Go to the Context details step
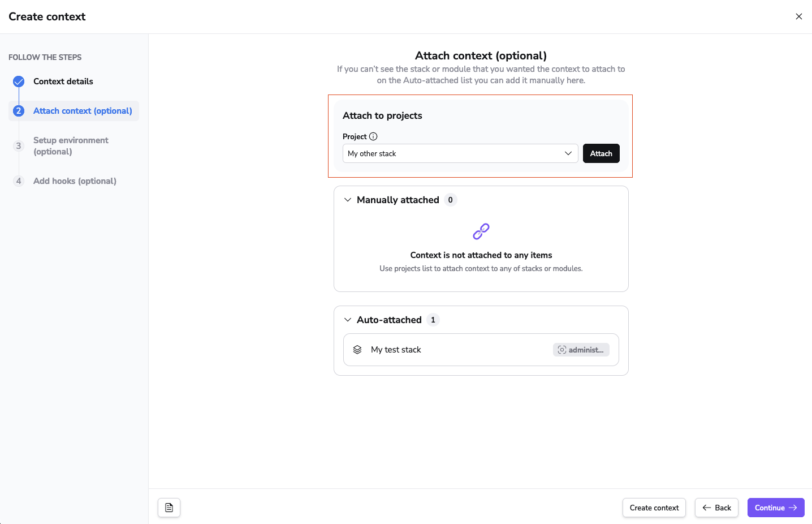The height and width of the screenshot is (524, 812). (x=63, y=81)
